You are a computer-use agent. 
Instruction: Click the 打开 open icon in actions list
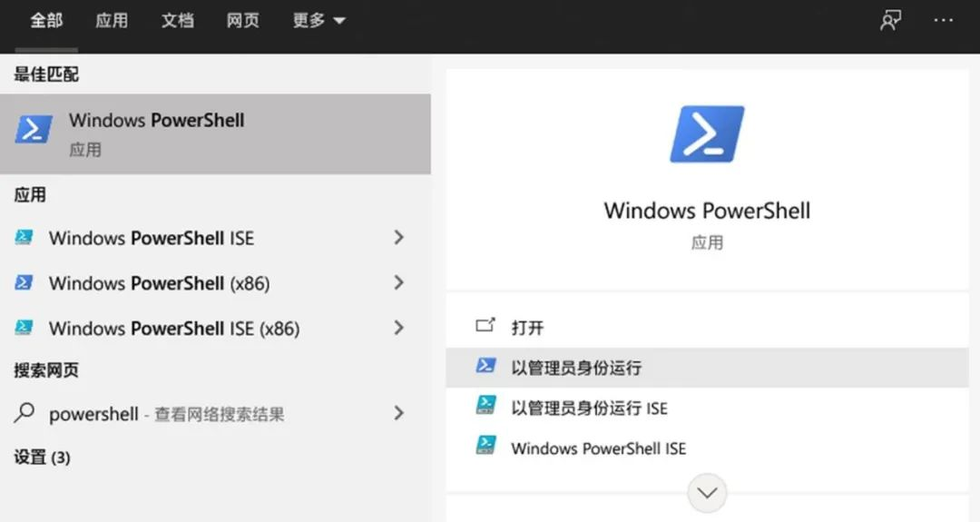click(x=486, y=326)
